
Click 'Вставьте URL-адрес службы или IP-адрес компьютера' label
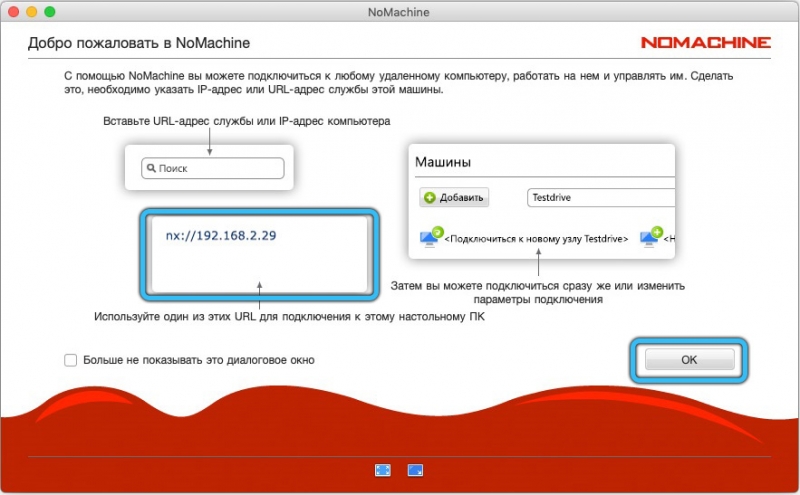[246, 121]
